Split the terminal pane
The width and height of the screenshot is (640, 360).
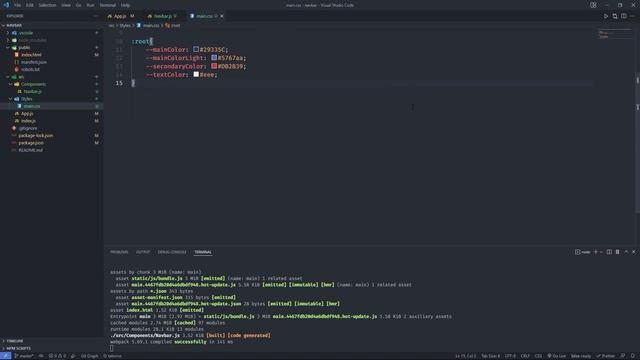point(609,252)
